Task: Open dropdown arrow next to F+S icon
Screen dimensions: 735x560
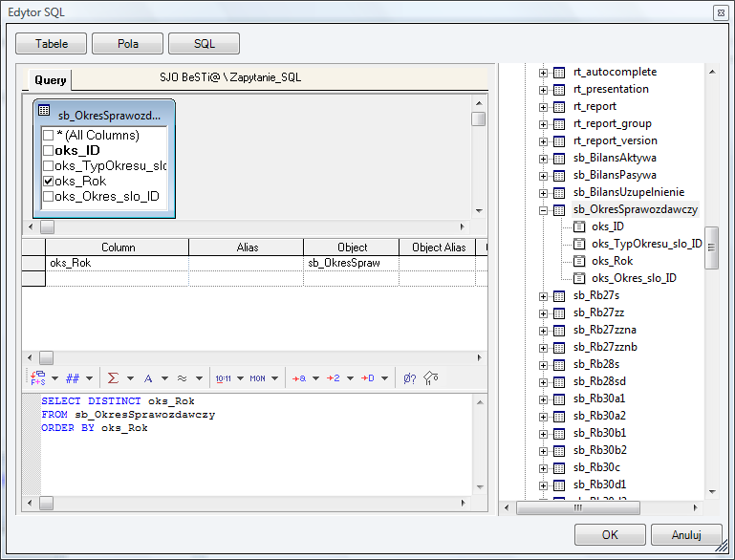Action: coord(54,378)
